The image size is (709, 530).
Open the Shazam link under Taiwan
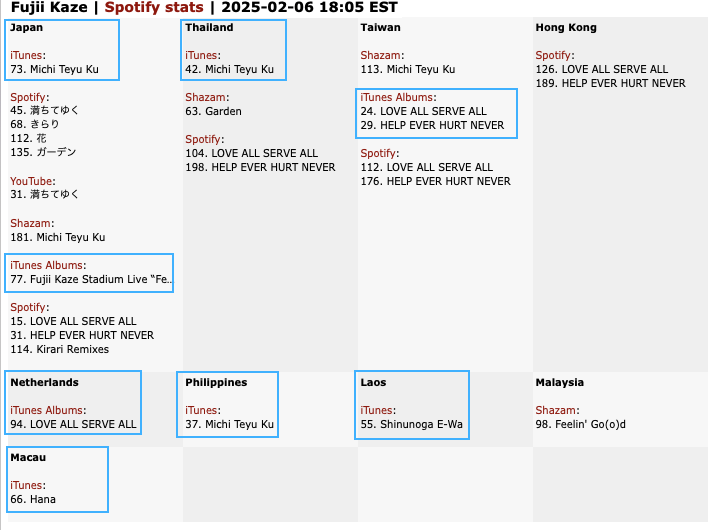(381, 55)
